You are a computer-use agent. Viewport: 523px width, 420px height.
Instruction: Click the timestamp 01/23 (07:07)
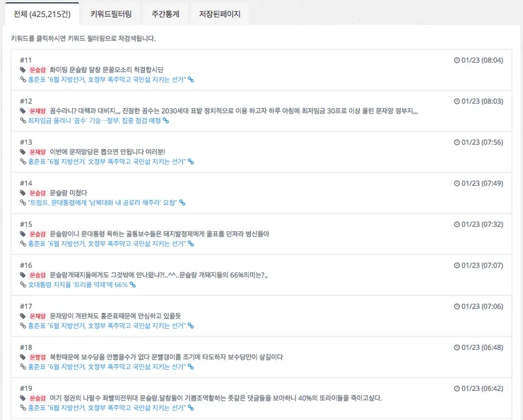click(482, 265)
